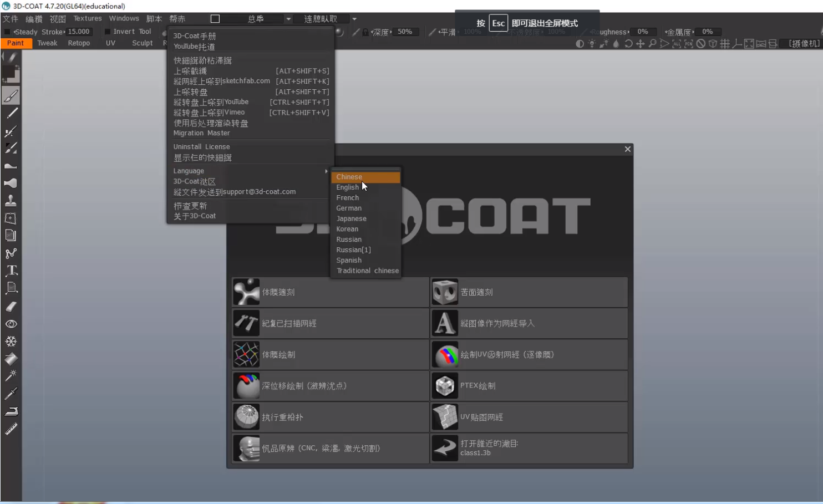Switch to the UV tab

110,43
